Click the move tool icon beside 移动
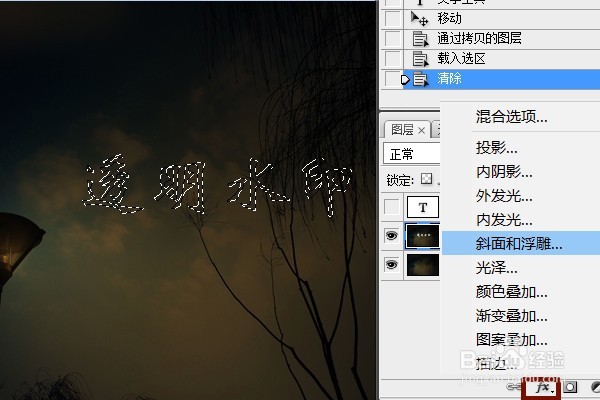This screenshot has width=600, height=400. [x=419, y=18]
